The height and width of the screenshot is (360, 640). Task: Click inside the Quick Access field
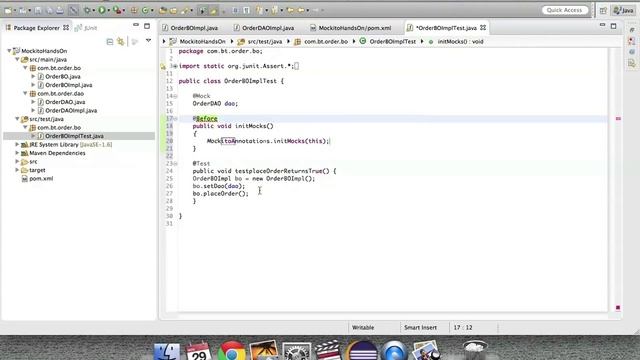click(564, 10)
